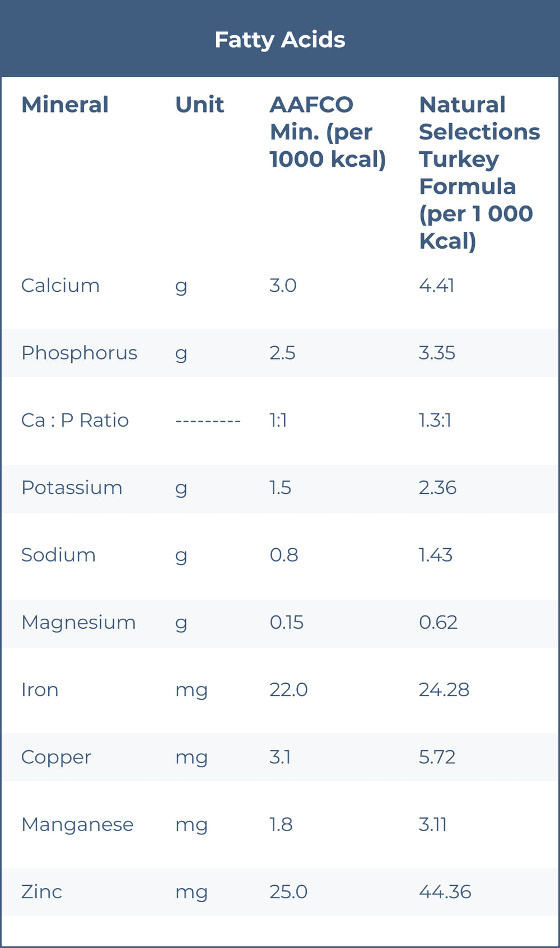Screen dimensions: 560x948
Task: Select the Magnesium row label
Action: [78, 622]
